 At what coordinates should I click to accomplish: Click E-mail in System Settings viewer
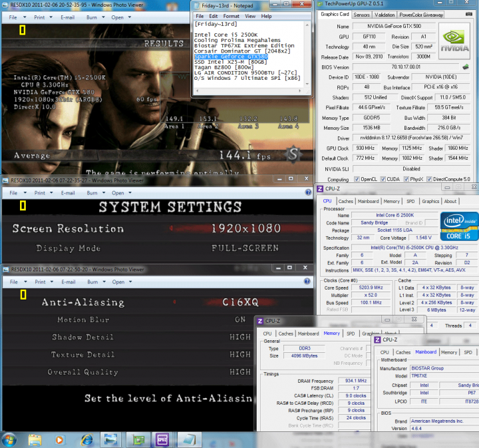tap(68, 193)
